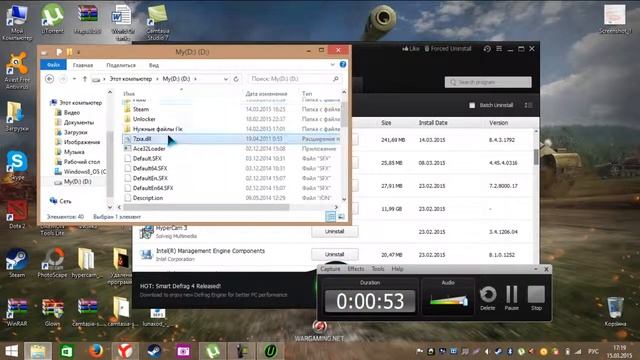Click the Explorer search field

click(295, 79)
